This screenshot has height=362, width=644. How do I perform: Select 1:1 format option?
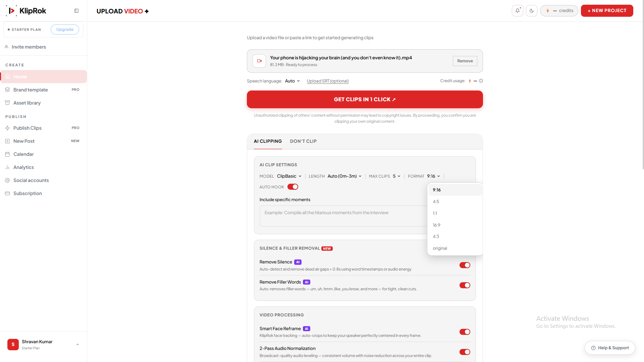click(455, 214)
